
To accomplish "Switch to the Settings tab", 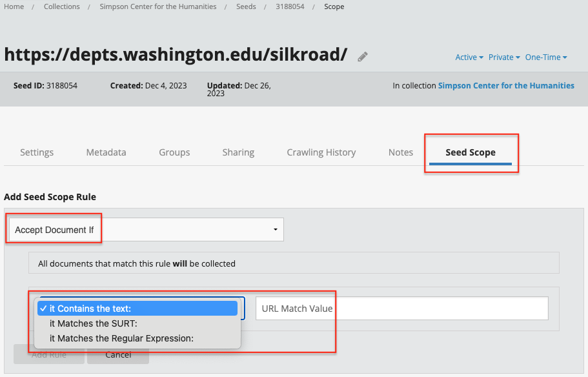I will (37, 152).
